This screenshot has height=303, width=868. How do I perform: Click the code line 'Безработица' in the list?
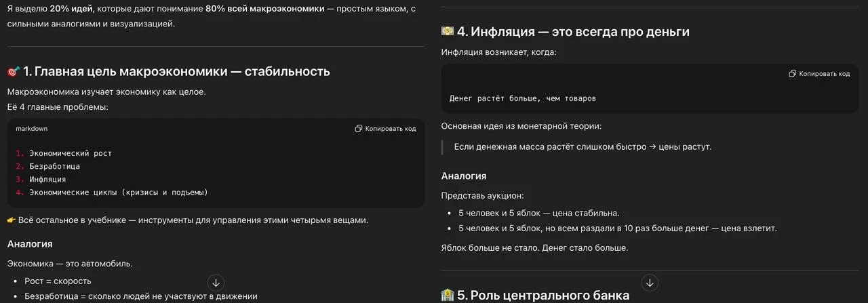(54, 166)
